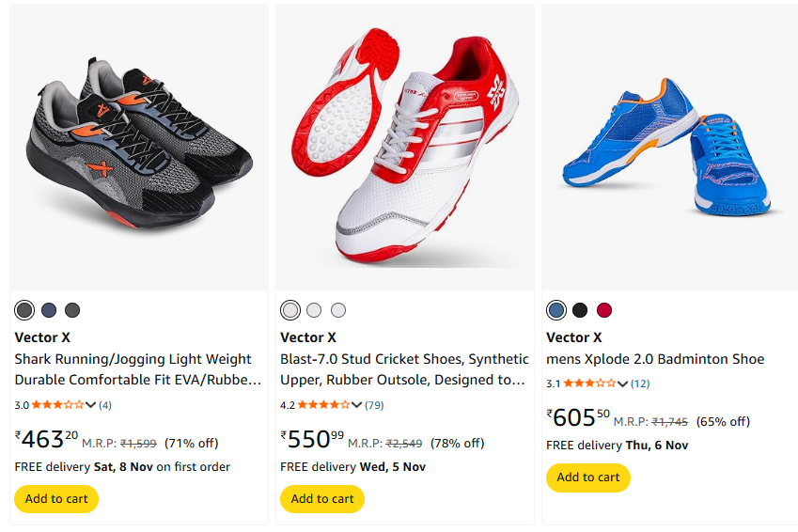Open ratings dropdown for Blast-7.0 cricket shoes

click(357, 405)
